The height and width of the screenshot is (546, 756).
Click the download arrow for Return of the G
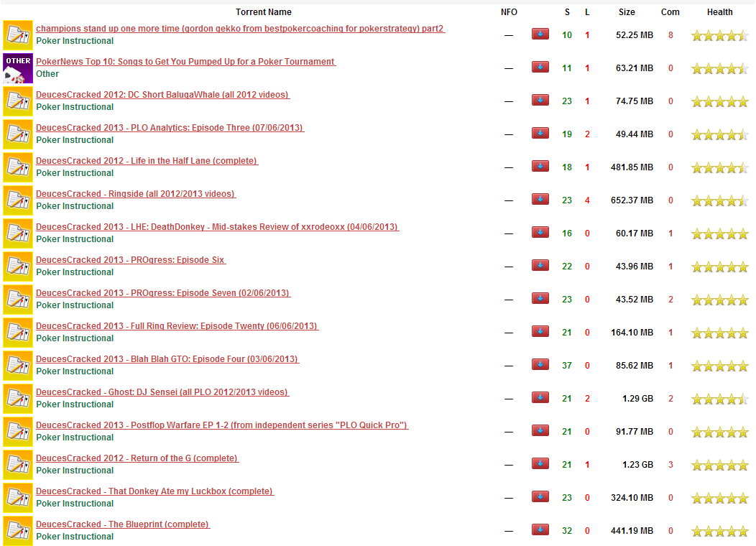(x=540, y=463)
